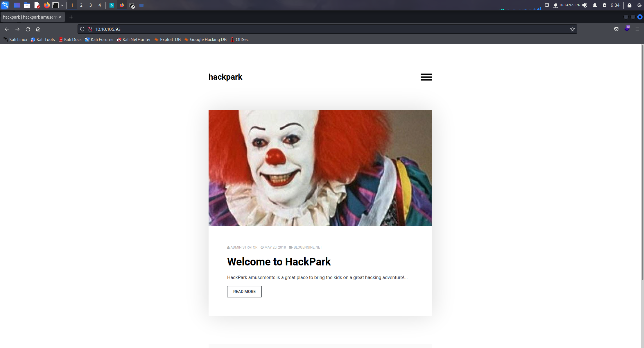Expand the terminal launcher dropdown arrow
The image size is (644, 348).
point(62,5)
